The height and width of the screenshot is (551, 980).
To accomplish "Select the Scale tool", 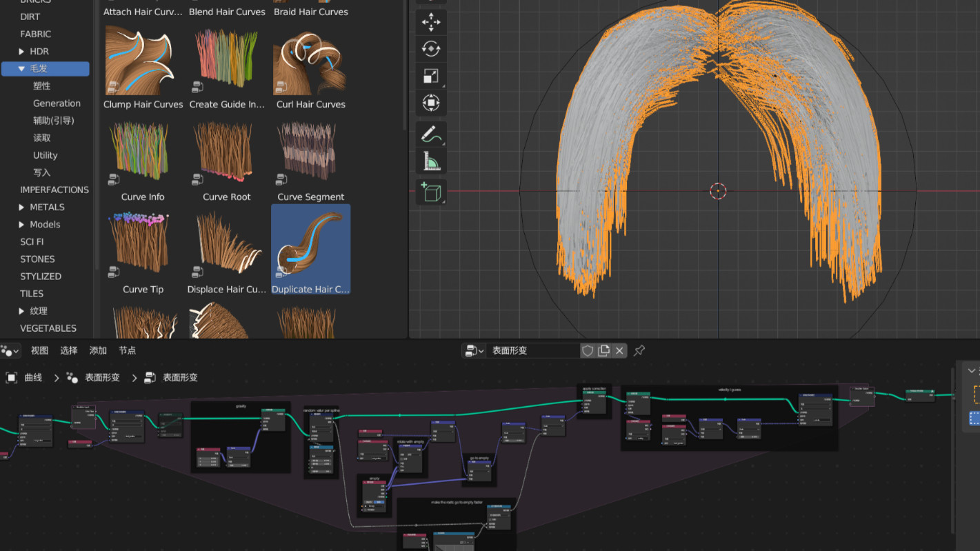I will click(x=431, y=77).
